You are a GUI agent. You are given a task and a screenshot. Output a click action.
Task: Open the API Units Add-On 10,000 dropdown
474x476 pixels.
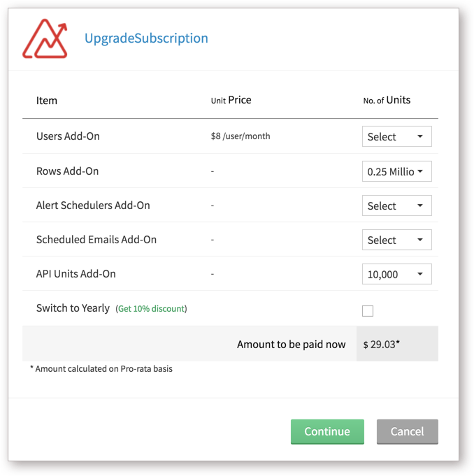[x=396, y=274]
